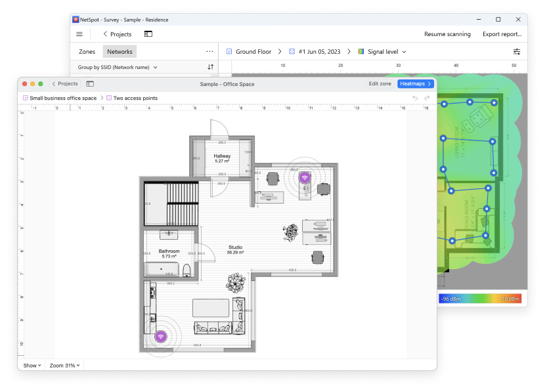Open the visualization settings sliders icon
The image size is (545, 392).
517,51
